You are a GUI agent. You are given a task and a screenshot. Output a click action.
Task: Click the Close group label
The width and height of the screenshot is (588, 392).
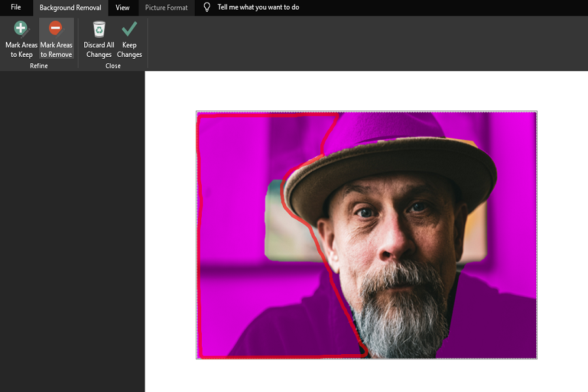(112, 65)
